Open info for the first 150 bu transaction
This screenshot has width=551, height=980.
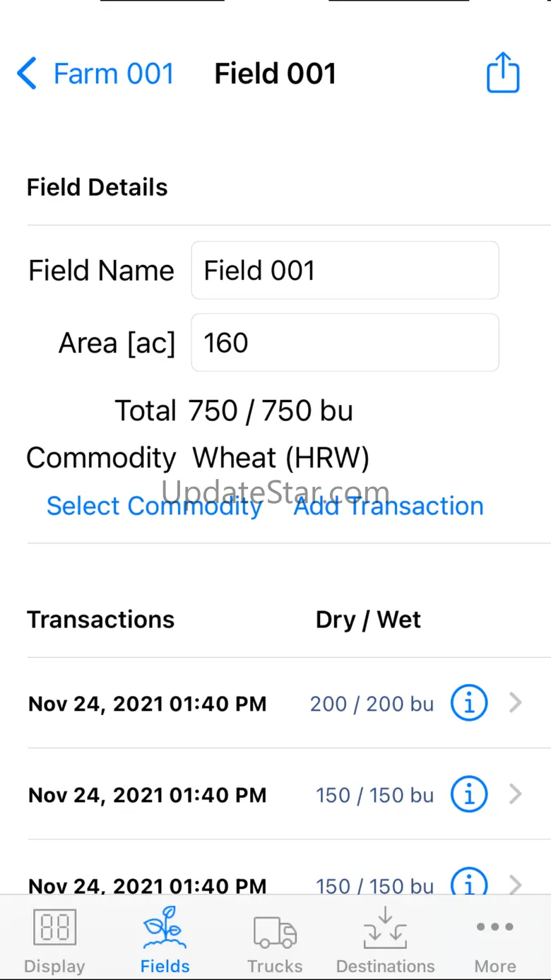pos(469,794)
